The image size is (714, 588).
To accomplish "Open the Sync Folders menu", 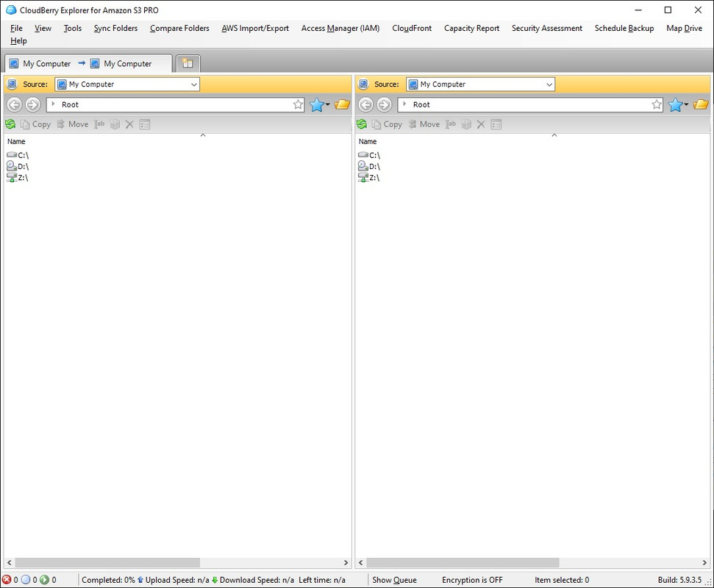I will click(x=115, y=28).
